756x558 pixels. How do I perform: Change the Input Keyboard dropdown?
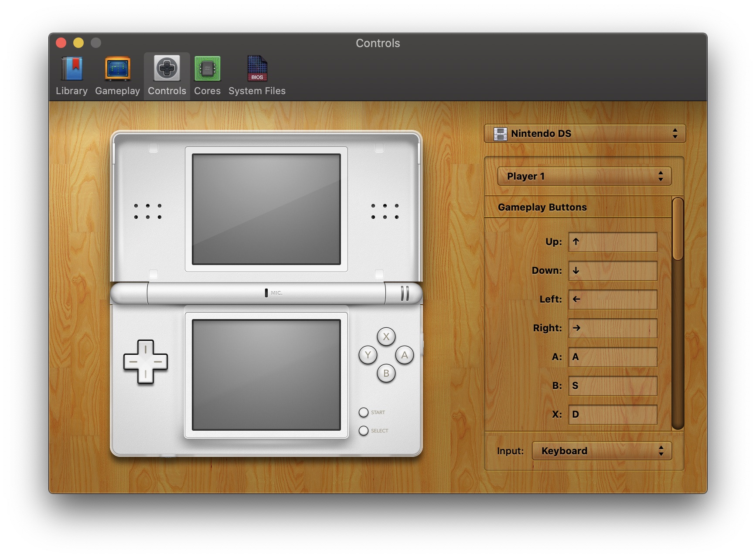(x=602, y=451)
